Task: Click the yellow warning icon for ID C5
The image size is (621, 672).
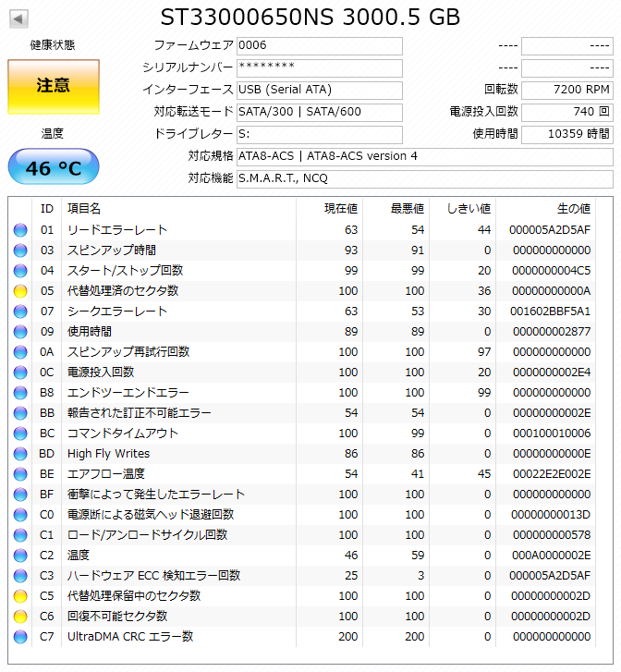Action: 20,596
